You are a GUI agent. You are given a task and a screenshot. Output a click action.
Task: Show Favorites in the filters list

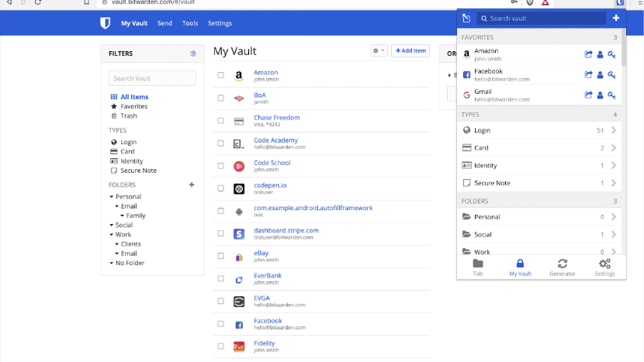[133, 106]
